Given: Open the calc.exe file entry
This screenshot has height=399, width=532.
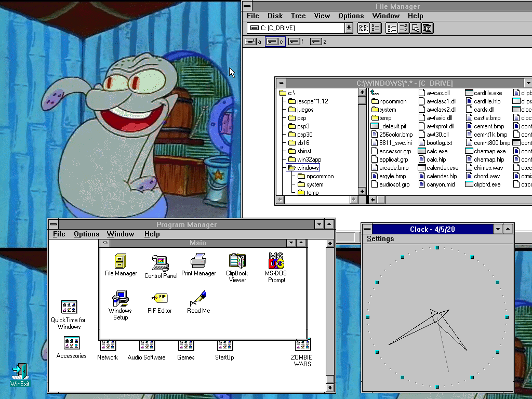Looking at the screenshot, I should [436, 151].
